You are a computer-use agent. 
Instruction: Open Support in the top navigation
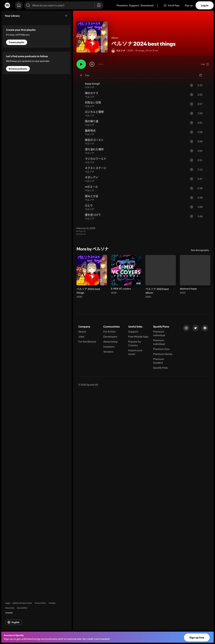tap(134, 6)
